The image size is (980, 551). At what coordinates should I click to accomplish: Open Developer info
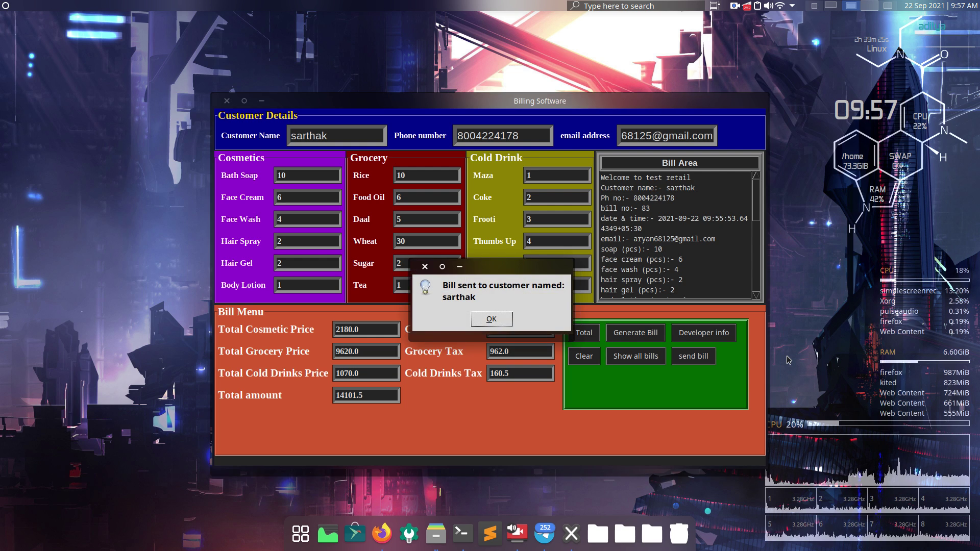click(704, 333)
